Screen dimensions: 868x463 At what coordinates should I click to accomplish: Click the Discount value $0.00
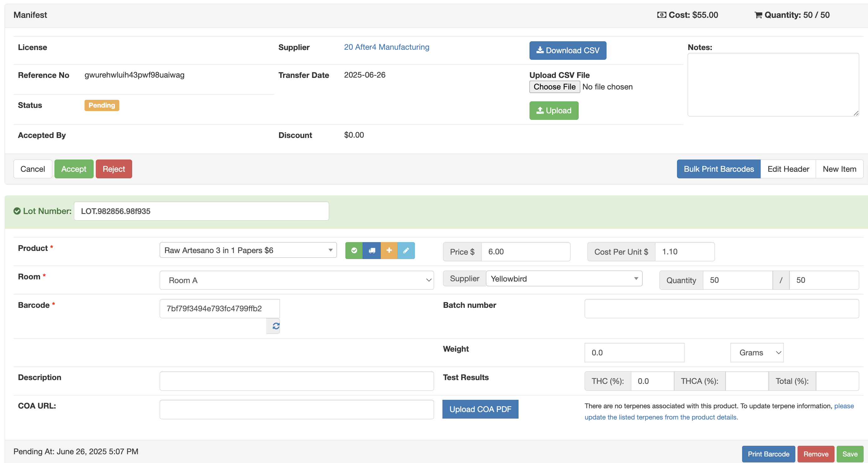pos(354,135)
